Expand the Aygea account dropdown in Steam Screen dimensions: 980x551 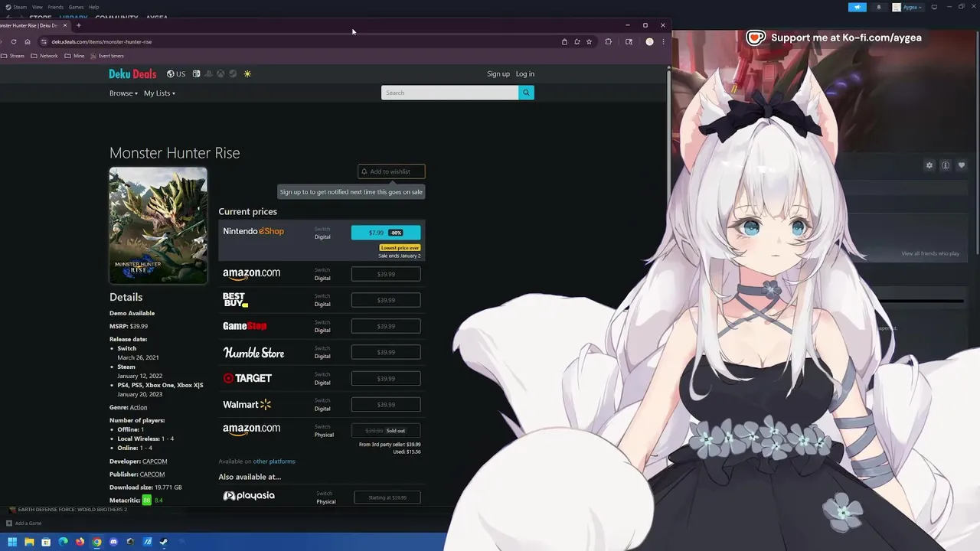(907, 7)
